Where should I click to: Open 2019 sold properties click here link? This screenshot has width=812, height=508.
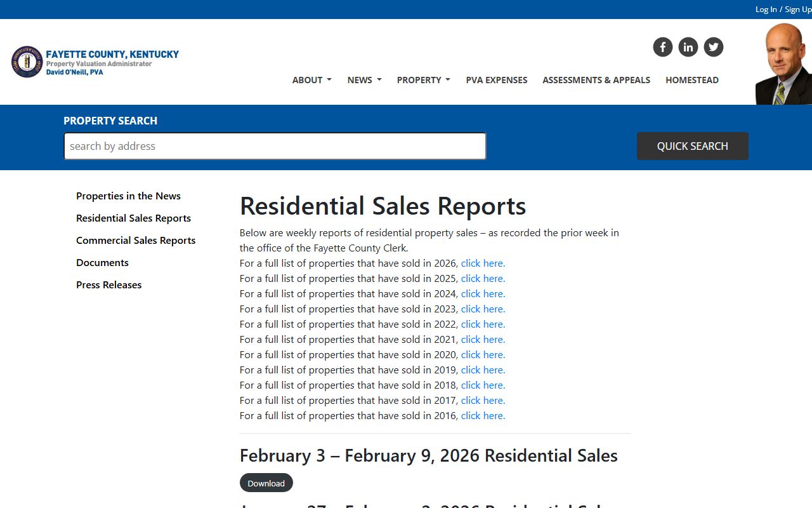(x=483, y=370)
